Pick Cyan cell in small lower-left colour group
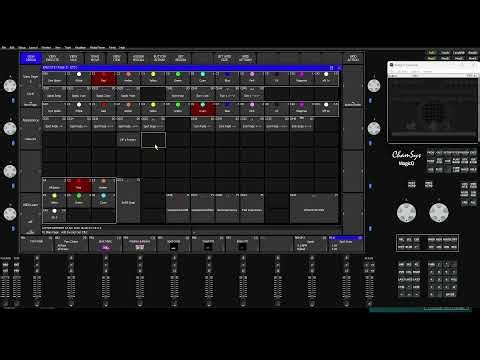 [103, 200]
